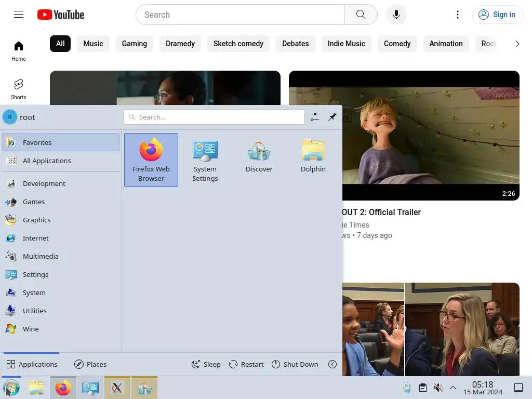
Task: Open the System category
Action: tap(61, 292)
